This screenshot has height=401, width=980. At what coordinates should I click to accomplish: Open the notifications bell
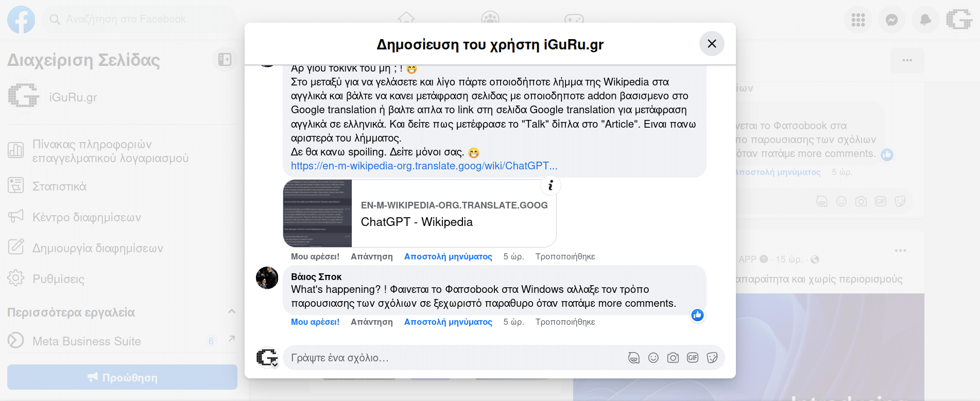[x=925, y=20]
